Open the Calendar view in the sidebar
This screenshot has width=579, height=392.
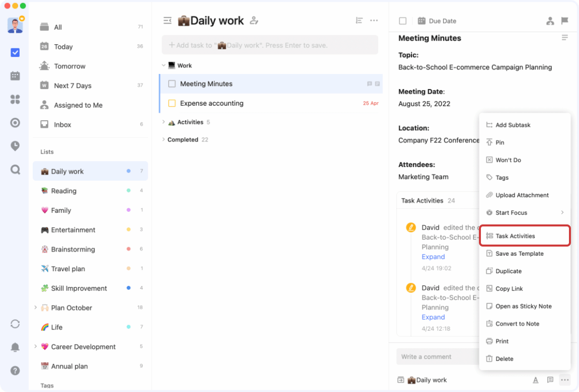coord(15,75)
